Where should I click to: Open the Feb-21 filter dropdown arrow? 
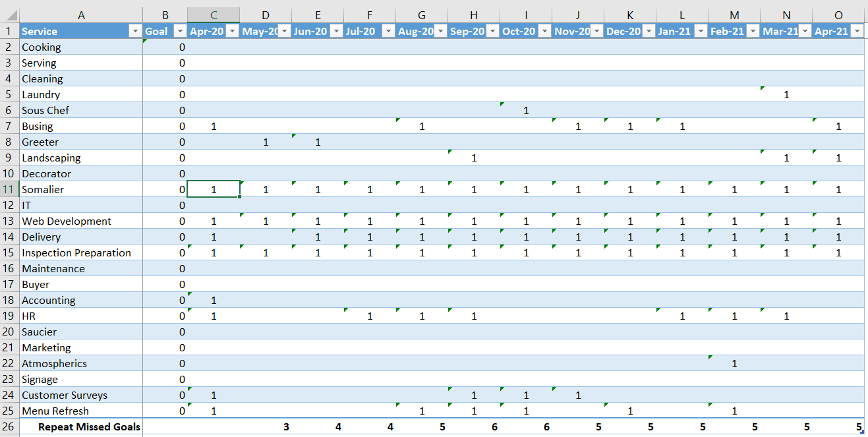coord(753,31)
